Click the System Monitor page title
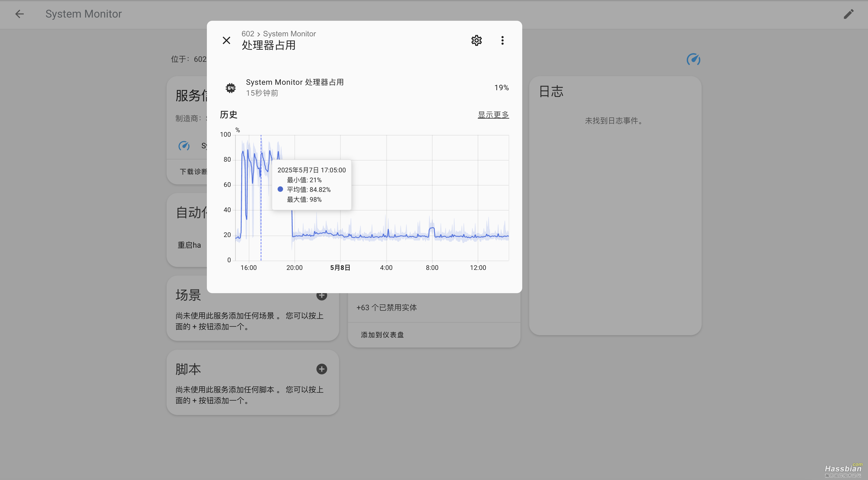Screen dimensions: 868x480 pyautogui.click(x=84, y=14)
